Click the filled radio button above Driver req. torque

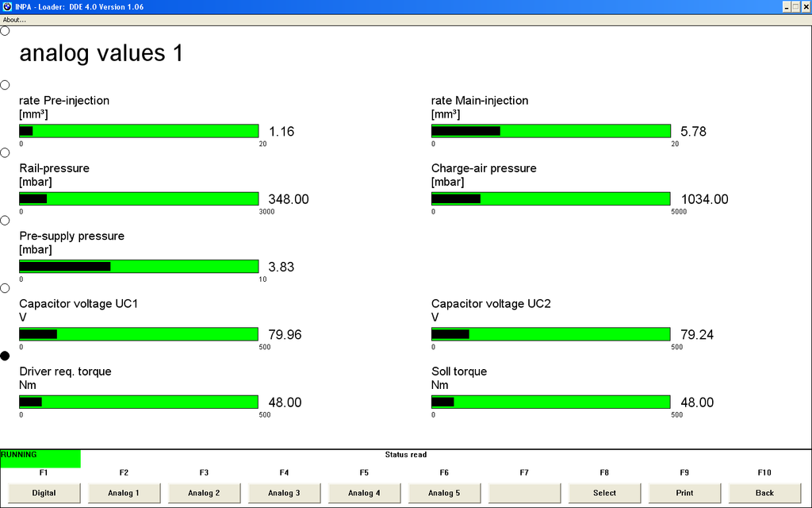point(5,356)
